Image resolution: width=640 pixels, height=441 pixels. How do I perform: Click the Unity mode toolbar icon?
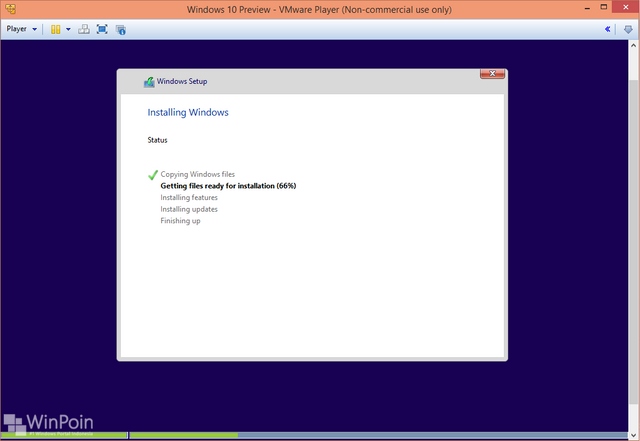point(121,29)
